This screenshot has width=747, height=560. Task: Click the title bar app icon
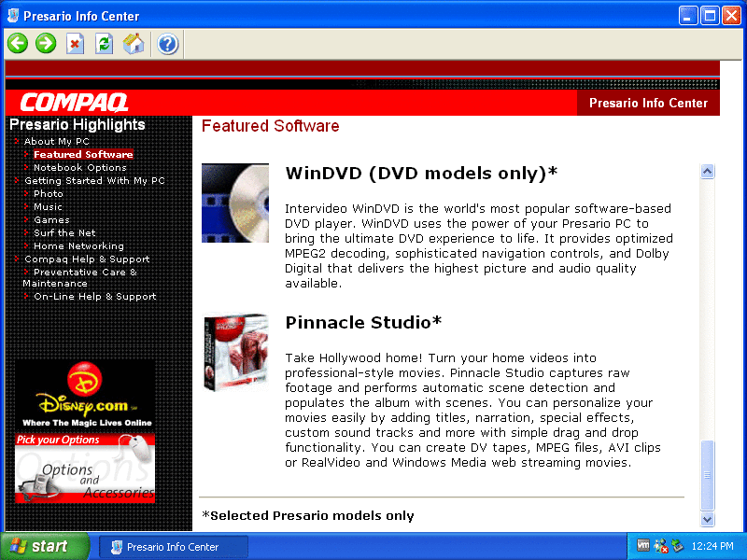pyautogui.click(x=13, y=16)
